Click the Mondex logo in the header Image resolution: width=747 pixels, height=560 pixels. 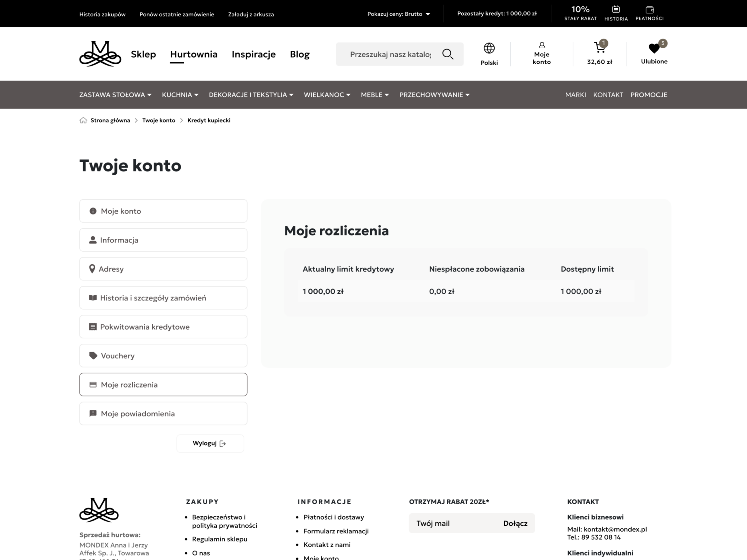coord(100,54)
